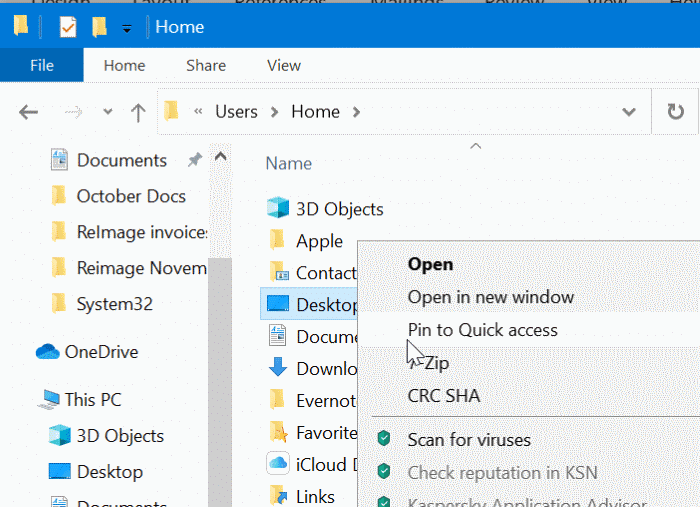This screenshot has width=700, height=507.
Task: Click the Apple folder icon
Action: click(277, 240)
